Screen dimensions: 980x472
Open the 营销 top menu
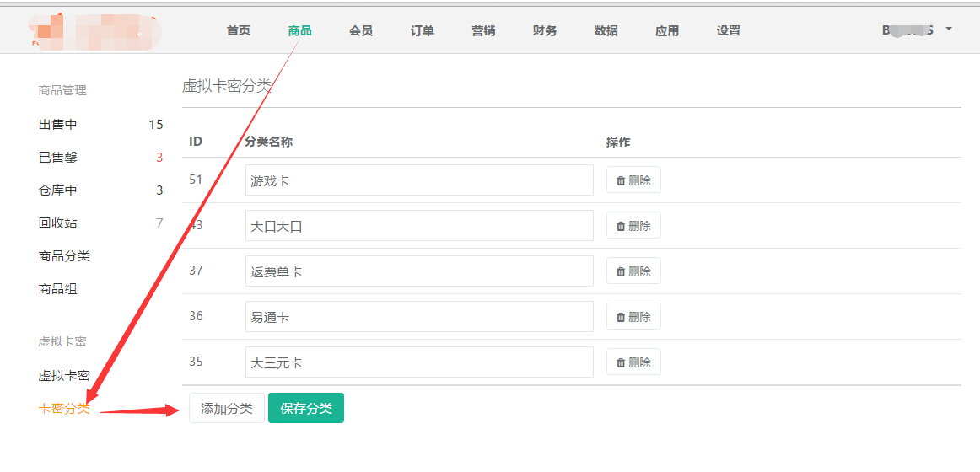point(483,30)
